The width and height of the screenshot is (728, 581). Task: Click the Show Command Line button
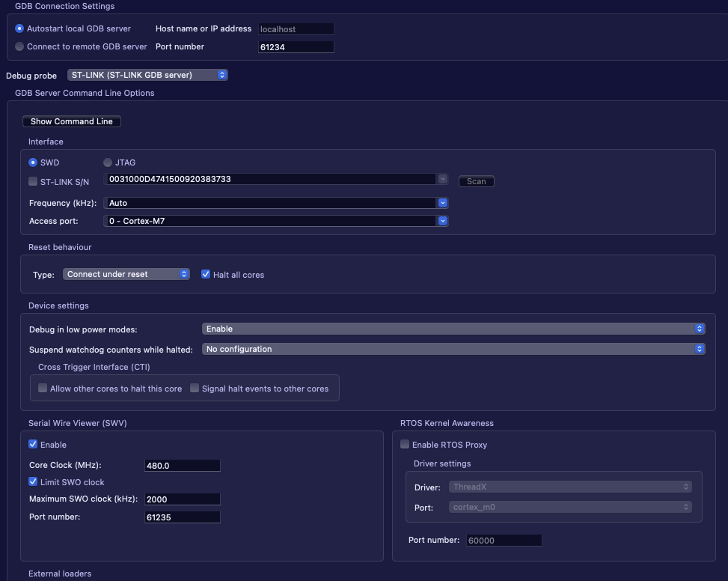point(72,121)
